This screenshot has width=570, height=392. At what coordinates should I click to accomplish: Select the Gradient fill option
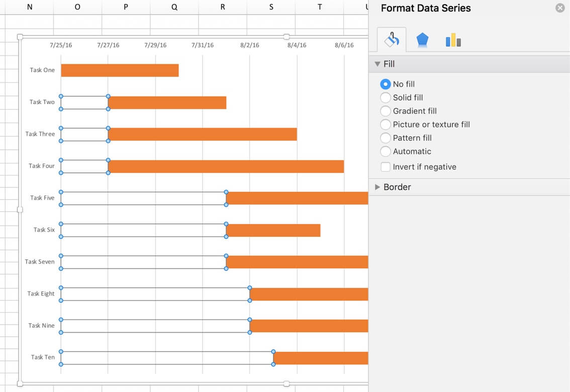point(385,111)
